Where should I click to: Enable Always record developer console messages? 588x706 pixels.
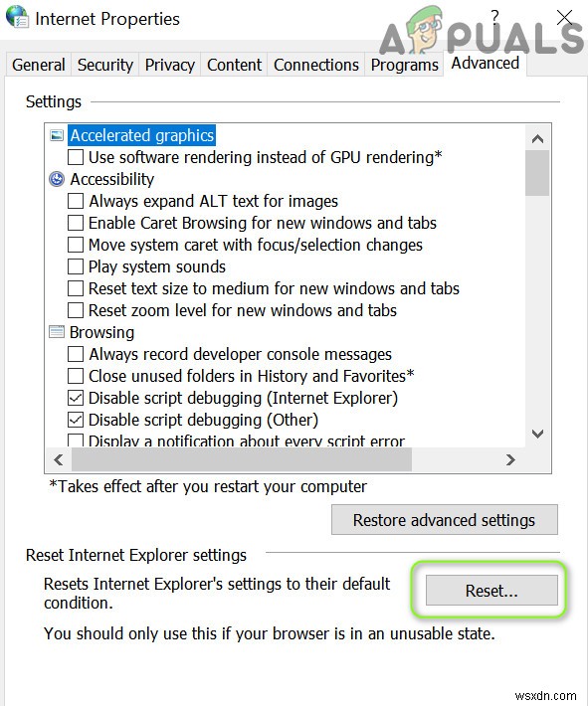pos(76,354)
